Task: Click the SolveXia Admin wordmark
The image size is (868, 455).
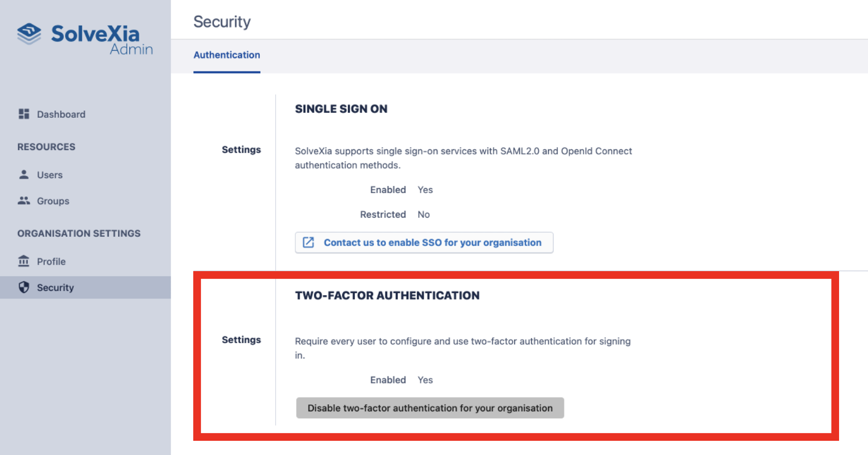Action: [x=102, y=39]
